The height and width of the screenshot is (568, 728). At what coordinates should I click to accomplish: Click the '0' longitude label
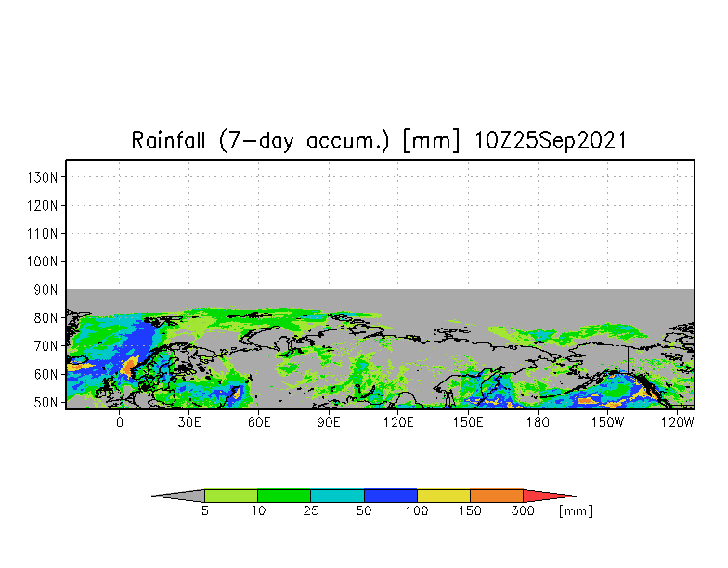[119, 422]
